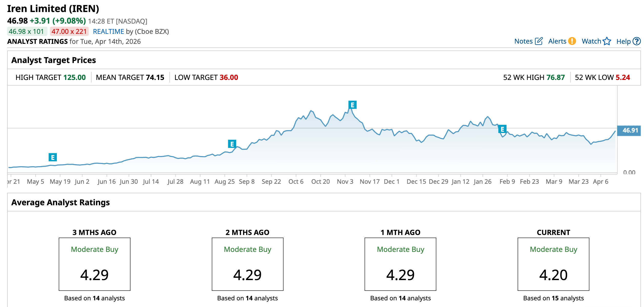Click the Help link text

623,42
